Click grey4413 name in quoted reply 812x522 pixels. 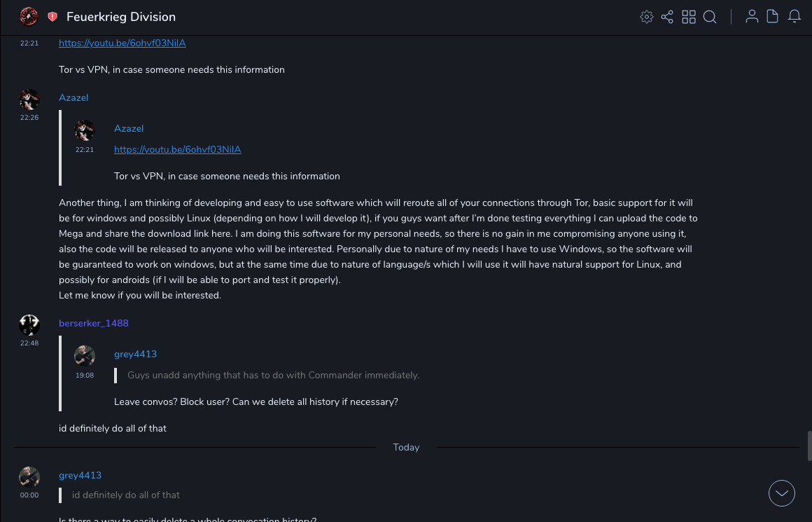coord(135,354)
